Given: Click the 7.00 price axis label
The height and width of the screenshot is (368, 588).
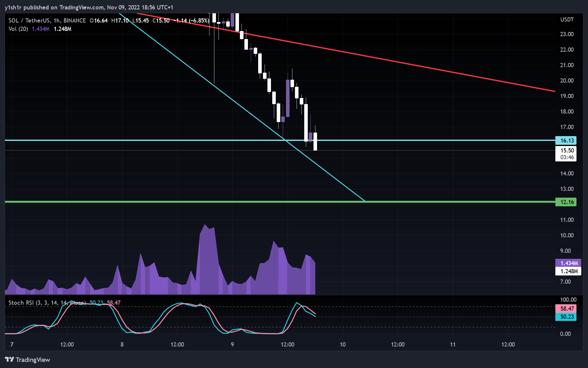Looking at the screenshot, I should [x=565, y=282].
